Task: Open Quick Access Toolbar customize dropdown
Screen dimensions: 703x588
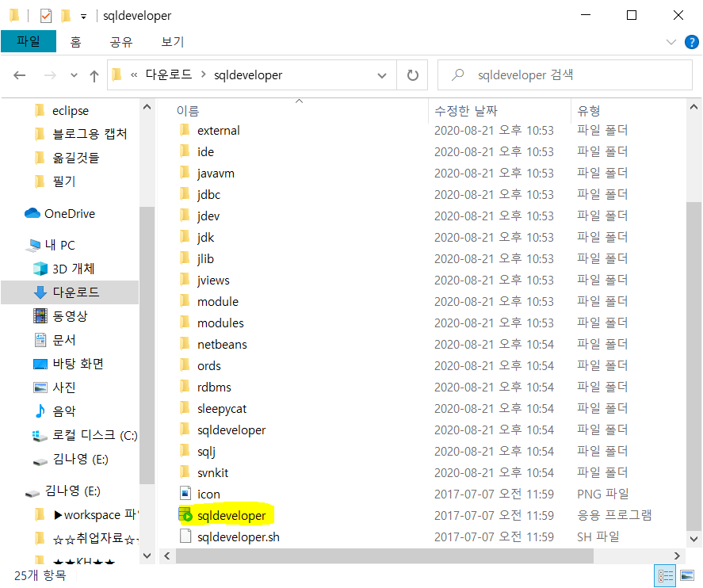Action: pos(83,17)
